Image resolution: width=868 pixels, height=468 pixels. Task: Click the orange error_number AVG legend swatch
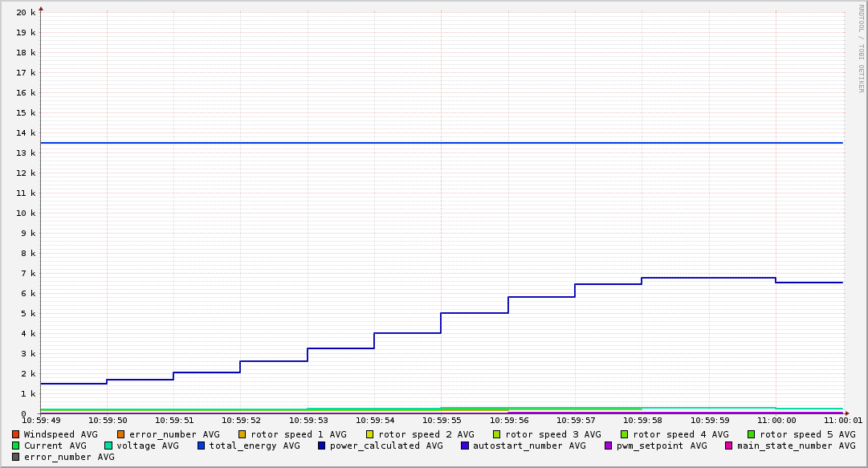point(120,434)
